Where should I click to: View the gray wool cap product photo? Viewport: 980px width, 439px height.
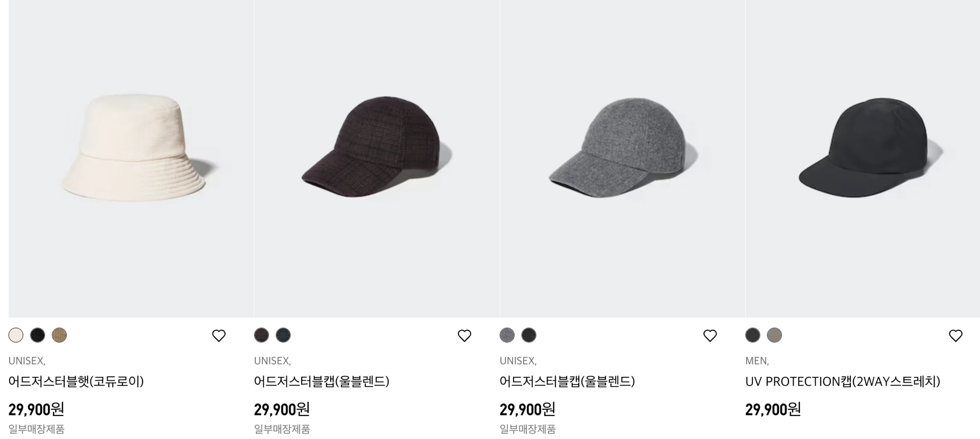(x=622, y=159)
